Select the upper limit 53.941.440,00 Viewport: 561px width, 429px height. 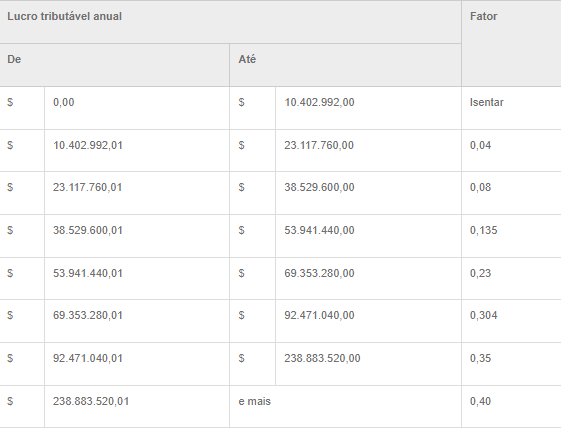click(x=368, y=236)
